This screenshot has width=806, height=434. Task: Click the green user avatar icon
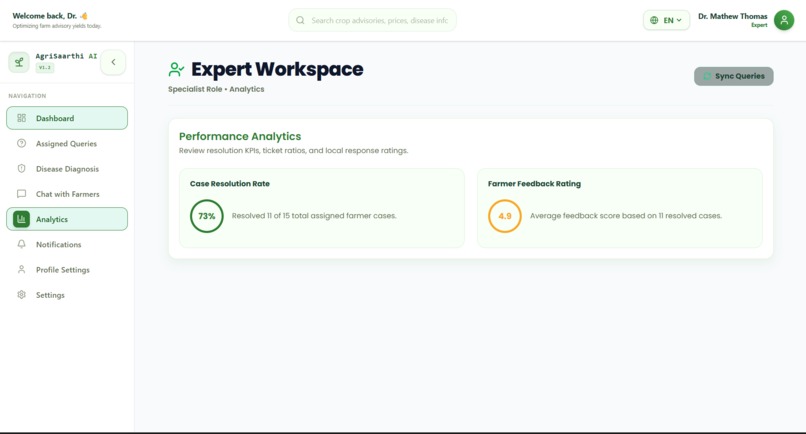pos(784,20)
